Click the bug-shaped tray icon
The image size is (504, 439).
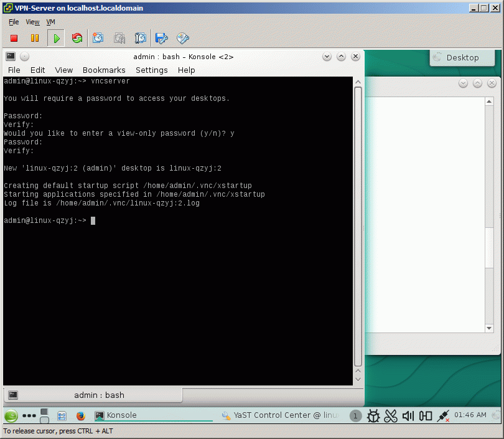(373, 416)
